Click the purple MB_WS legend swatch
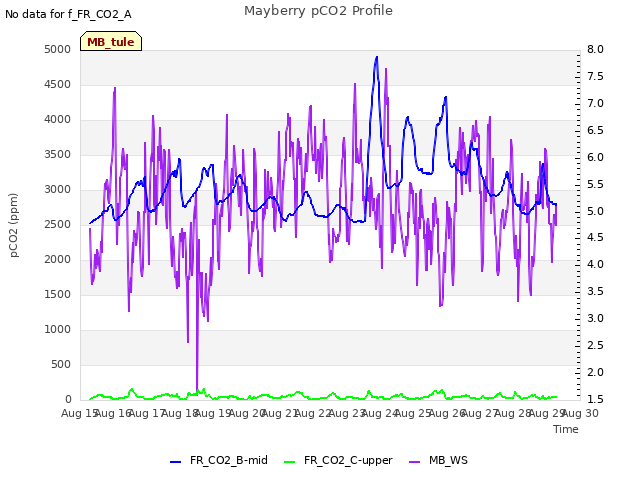 pyautogui.click(x=414, y=462)
